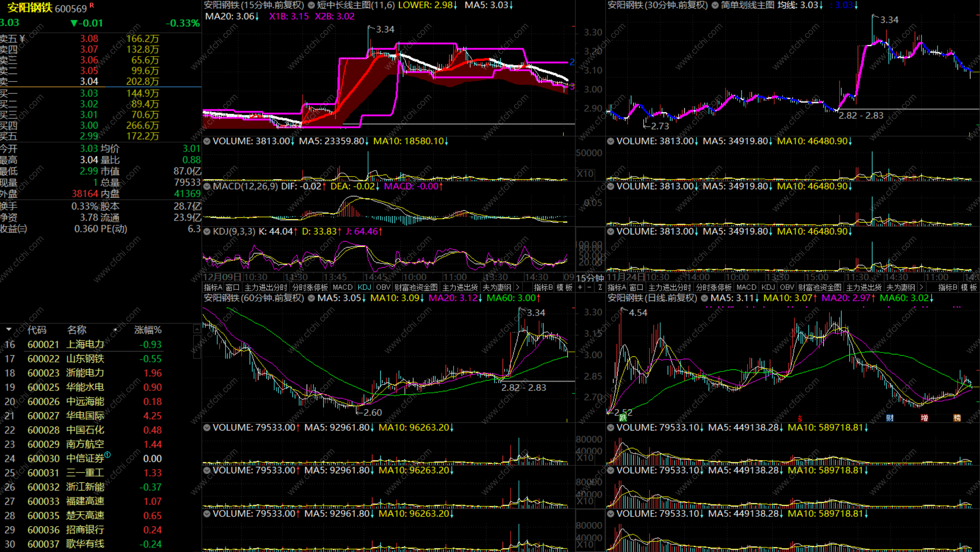Expand more indicator tabs arrow under 15-minute chart

click(518, 287)
